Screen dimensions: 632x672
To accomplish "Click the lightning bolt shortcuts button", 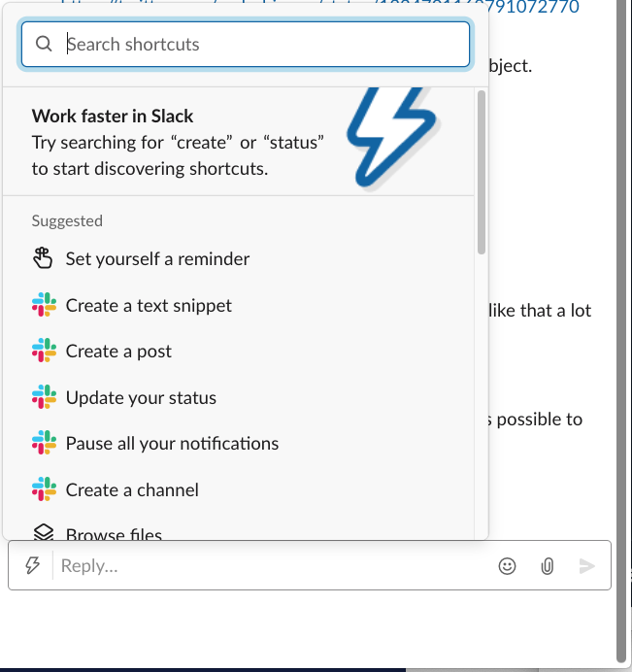I will click(x=32, y=565).
